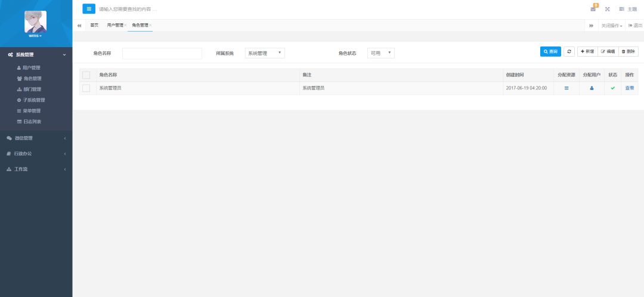
Task: Open 部门管理 in the sidebar
Action: pos(32,89)
